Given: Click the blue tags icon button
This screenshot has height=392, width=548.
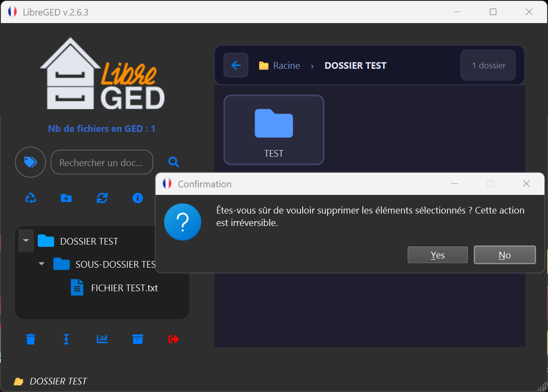Looking at the screenshot, I should click(30, 162).
